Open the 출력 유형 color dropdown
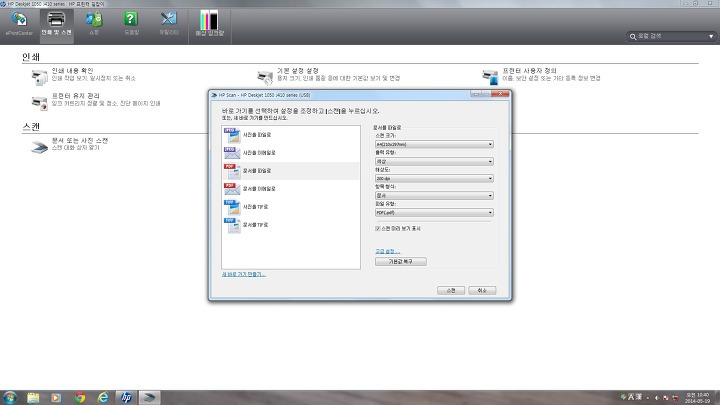 tap(434, 161)
